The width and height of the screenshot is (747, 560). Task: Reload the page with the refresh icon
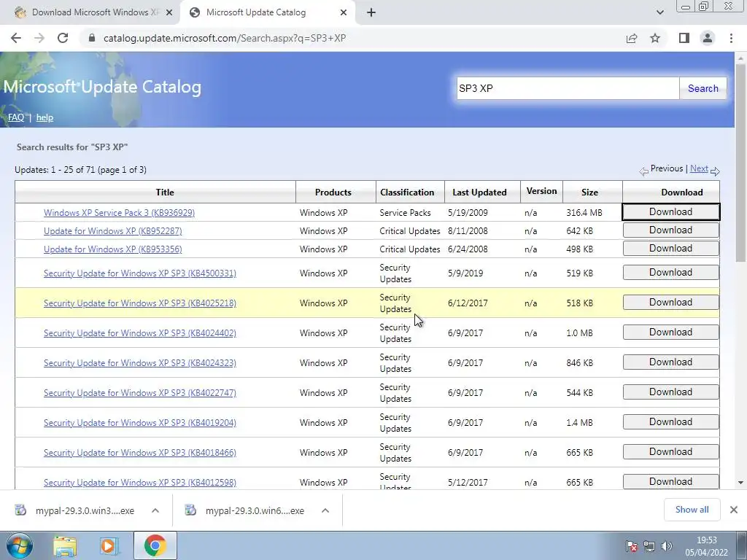click(63, 38)
